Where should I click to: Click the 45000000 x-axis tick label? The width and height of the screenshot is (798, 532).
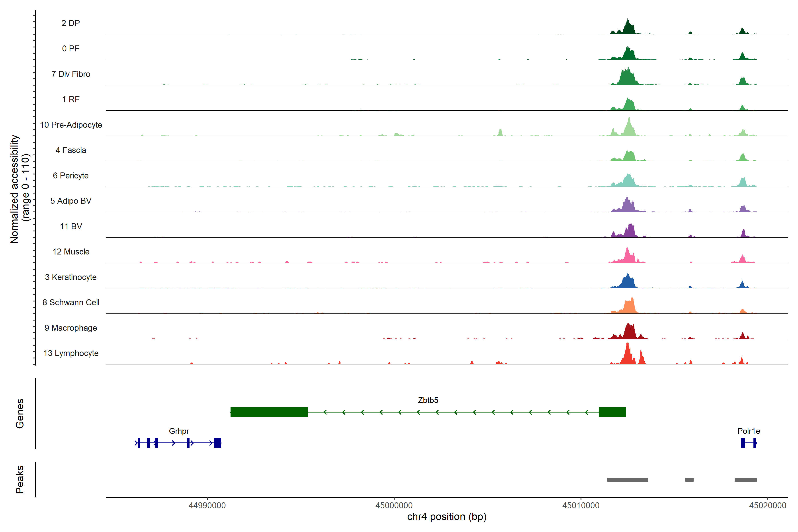click(x=394, y=505)
